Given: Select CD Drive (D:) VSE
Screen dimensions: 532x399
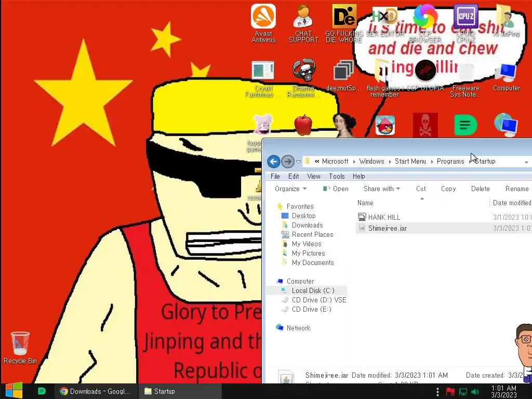Looking at the screenshot, I should click(x=318, y=300).
